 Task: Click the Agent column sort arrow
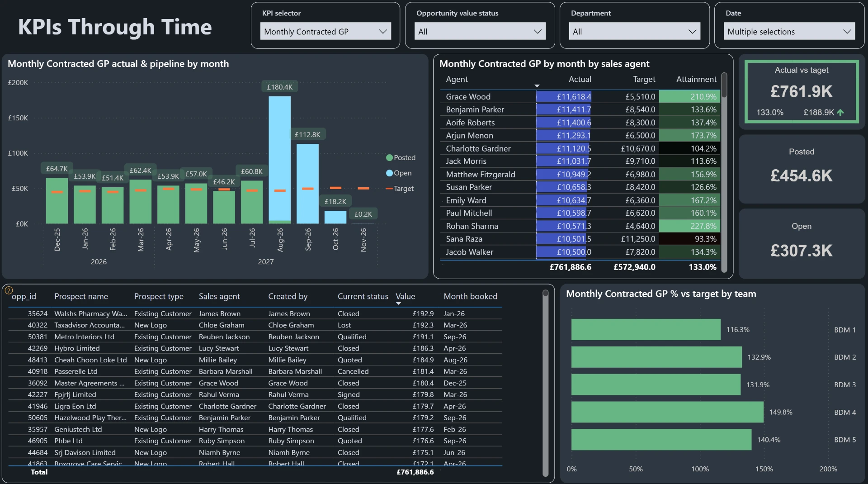tap(537, 85)
